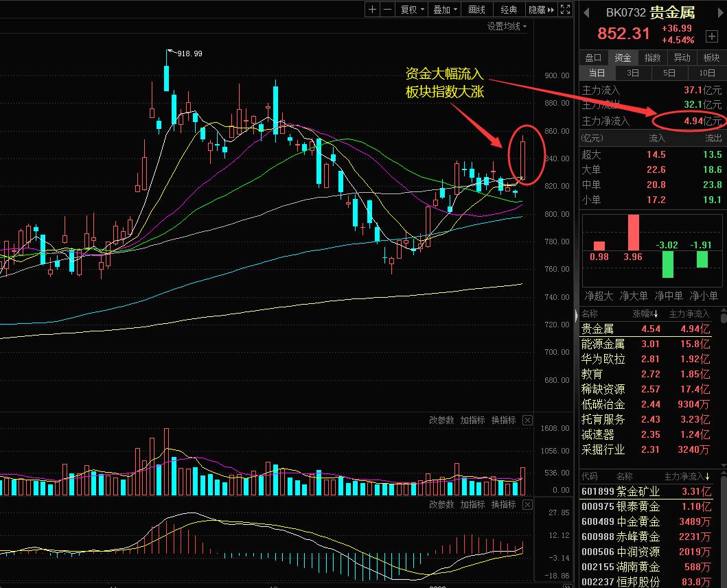Click 改参数 in volume panel
This screenshot has height=588, width=727.
pos(441,421)
